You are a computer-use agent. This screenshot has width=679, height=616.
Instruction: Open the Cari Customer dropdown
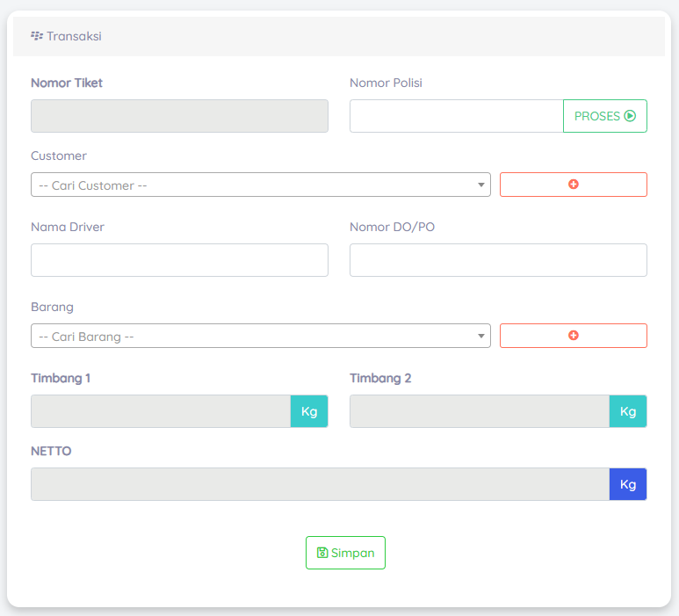[261, 185]
